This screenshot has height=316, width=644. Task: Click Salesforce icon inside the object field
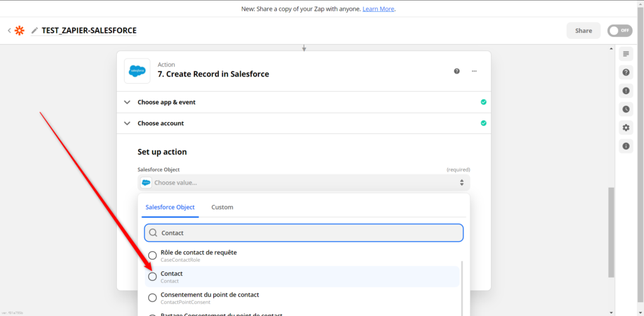pyautogui.click(x=146, y=183)
